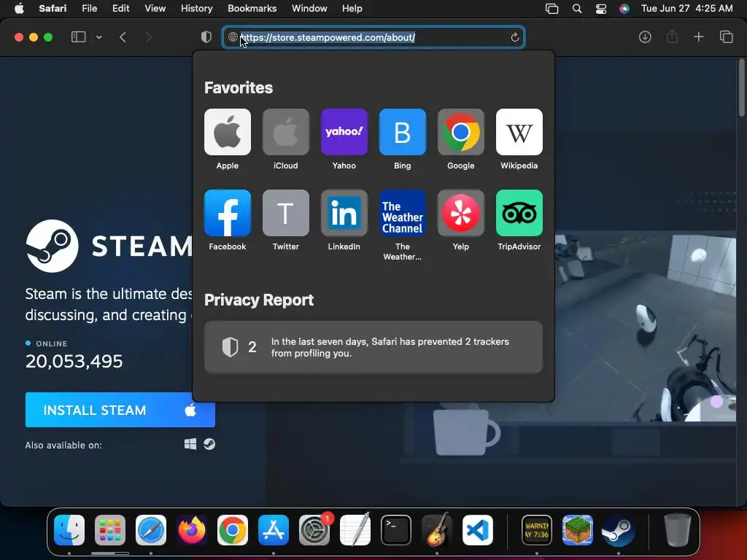
Task: Add a new tab with plus icon
Action: [698, 36]
